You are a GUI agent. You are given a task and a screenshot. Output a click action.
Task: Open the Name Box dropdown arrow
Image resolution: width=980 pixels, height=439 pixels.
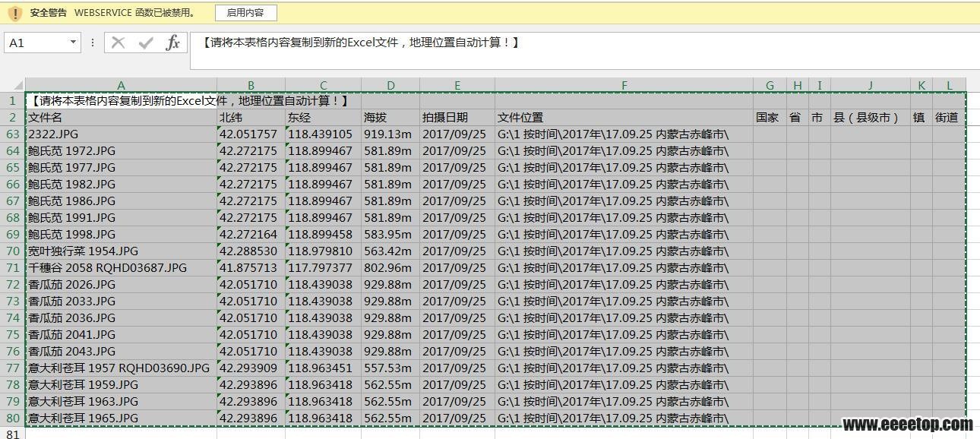(73, 43)
